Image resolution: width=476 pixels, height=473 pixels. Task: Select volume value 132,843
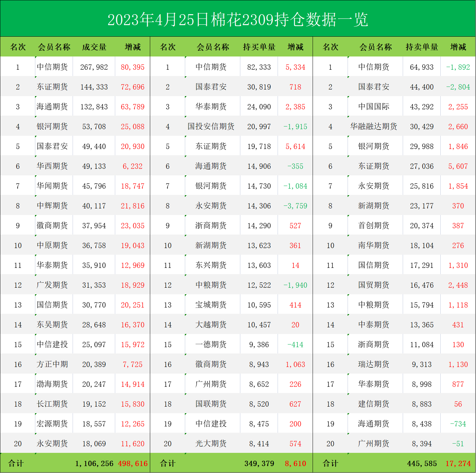pos(94,107)
